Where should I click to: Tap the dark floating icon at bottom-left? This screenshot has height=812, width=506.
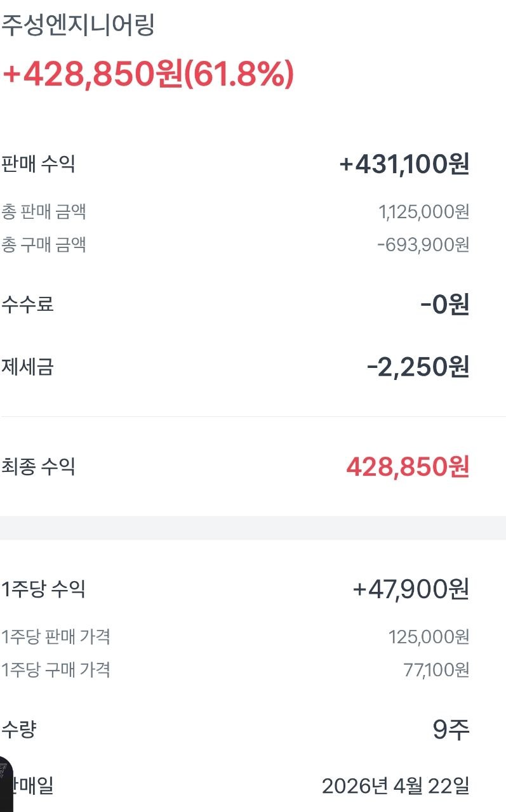[x=5, y=783]
